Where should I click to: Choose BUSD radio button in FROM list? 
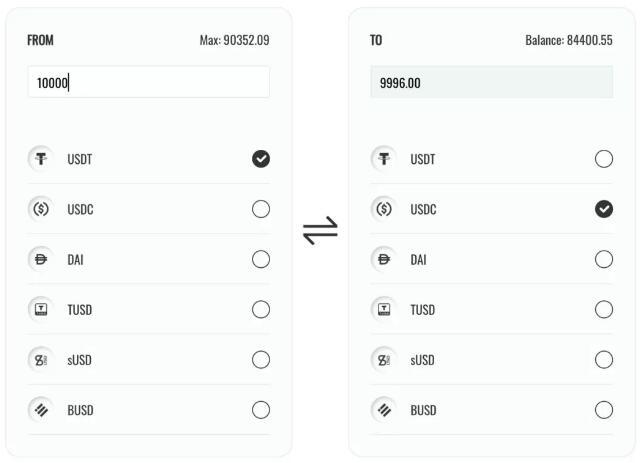click(x=261, y=409)
